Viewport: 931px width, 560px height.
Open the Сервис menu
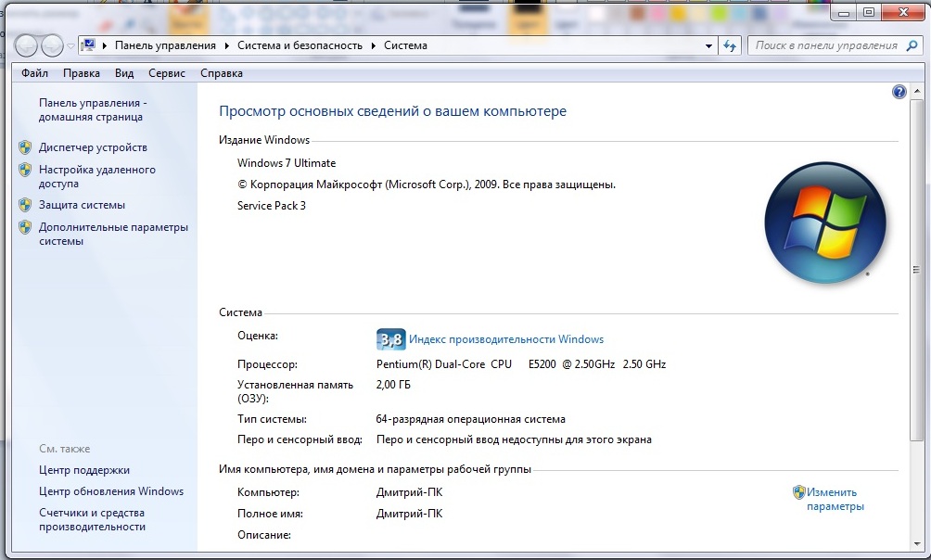pos(167,73)
